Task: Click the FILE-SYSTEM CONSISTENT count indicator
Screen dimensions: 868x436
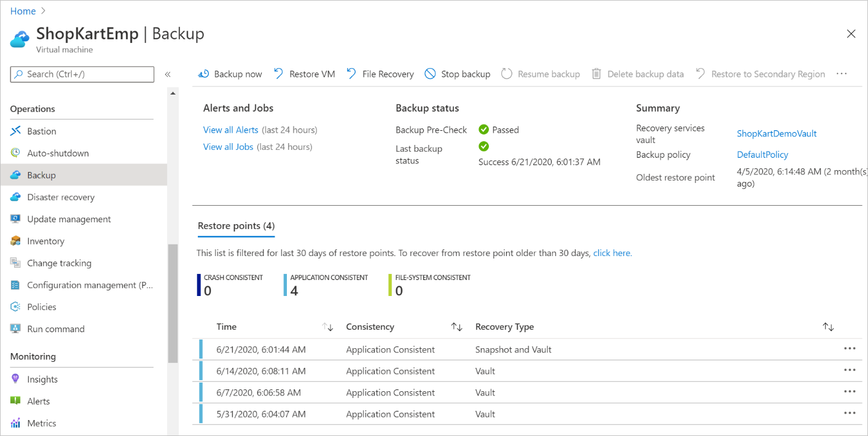Action: (430, 285)
